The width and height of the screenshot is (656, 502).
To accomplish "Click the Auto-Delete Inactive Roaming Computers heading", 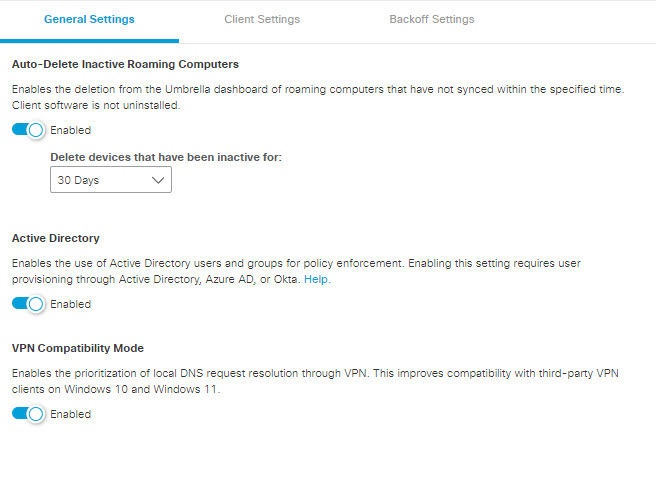I will [x=125, y=64].
